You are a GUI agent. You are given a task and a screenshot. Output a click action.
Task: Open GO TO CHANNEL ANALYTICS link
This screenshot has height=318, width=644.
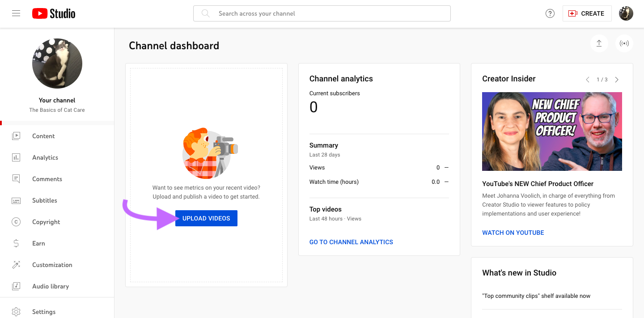(x=351, y=242)
